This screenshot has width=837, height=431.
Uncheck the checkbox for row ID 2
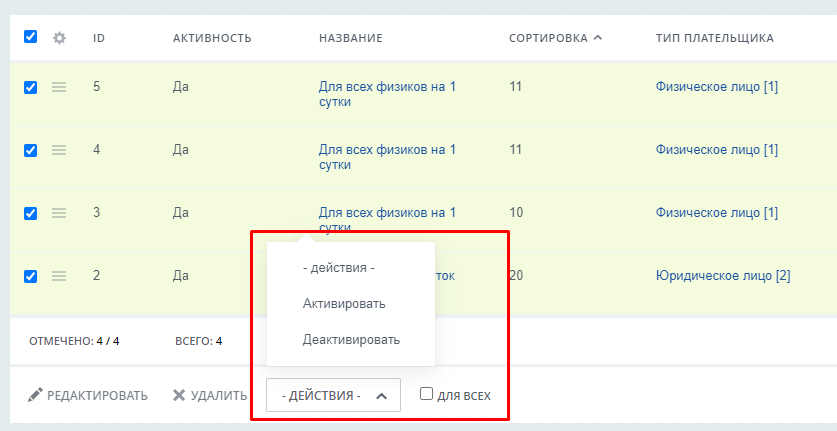click(30, 276)
